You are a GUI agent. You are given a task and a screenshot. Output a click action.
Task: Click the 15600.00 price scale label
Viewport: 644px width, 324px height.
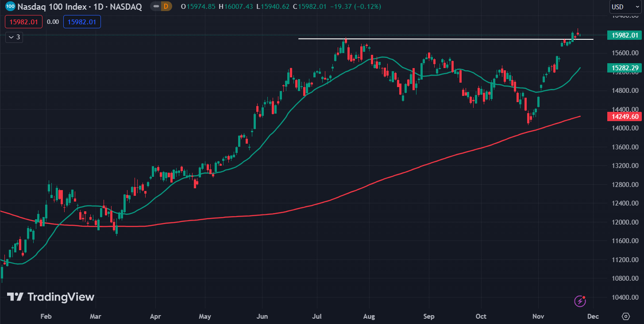625,53
